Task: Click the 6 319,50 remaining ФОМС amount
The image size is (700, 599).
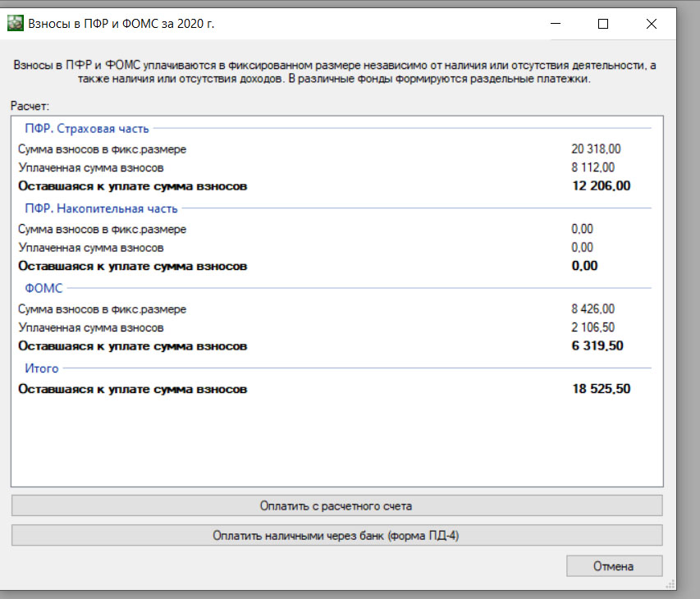Action: (x=597, y=346)
